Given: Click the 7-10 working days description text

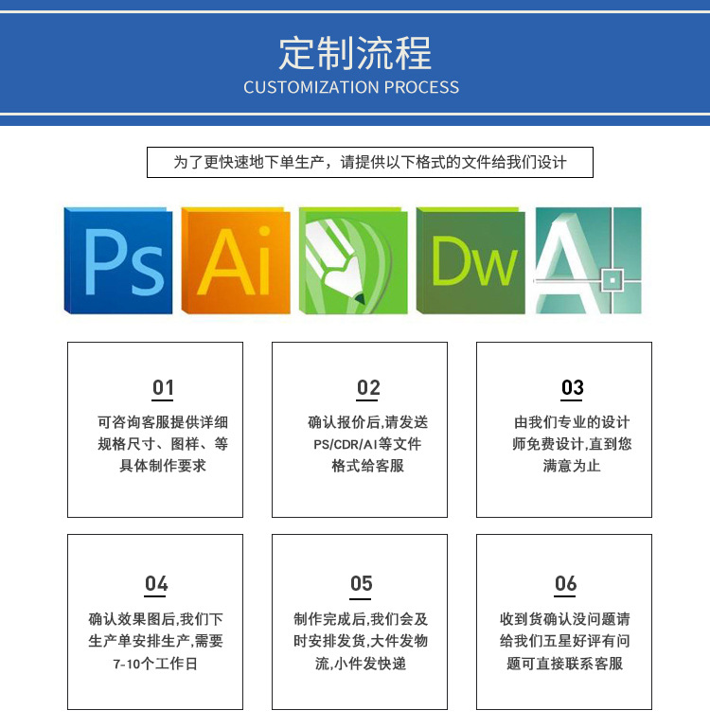Looking at the screenshot, I should 155,641.
